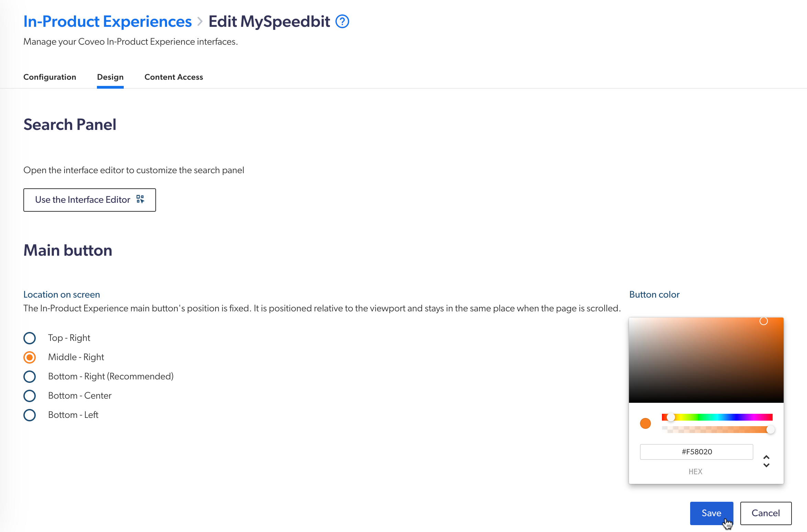The height and width of the screenshot is (532, 807).
Task: Click the down stepper arrow for HEX value
Action: tap(767, 465)
